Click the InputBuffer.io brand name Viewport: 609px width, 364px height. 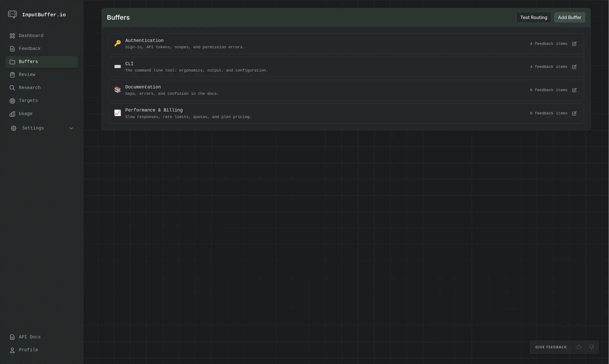[44, 15]
